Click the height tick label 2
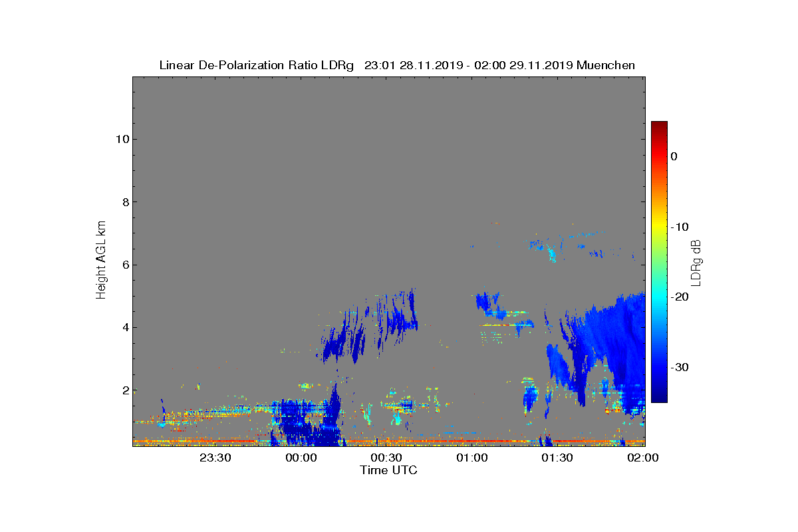The height and width of the screenshot is (532, 798). click(x=125, y=390)
